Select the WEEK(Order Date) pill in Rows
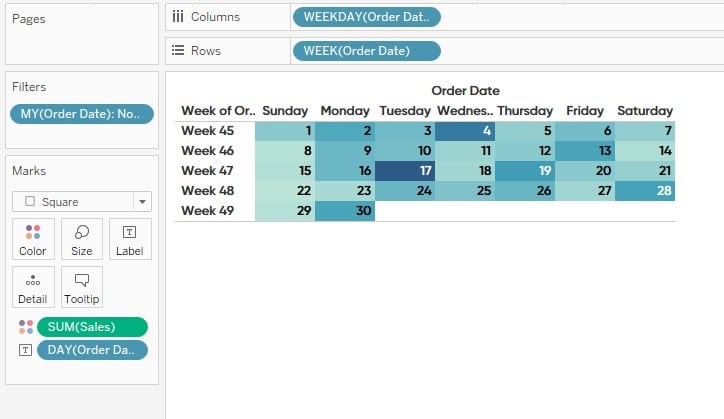The height and width of the screenshot is (419, 724). pyautogui.click(x=367, y=51)
